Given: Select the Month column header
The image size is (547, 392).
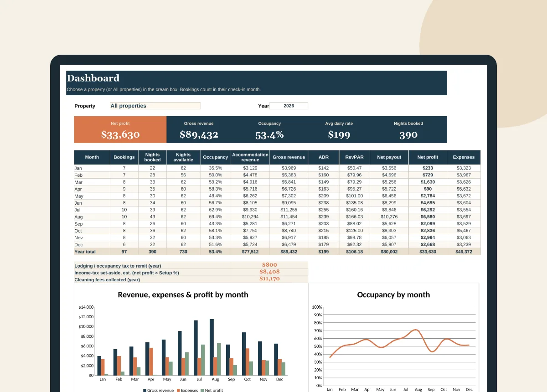Looking at the screenshot, I should point(92,157).
